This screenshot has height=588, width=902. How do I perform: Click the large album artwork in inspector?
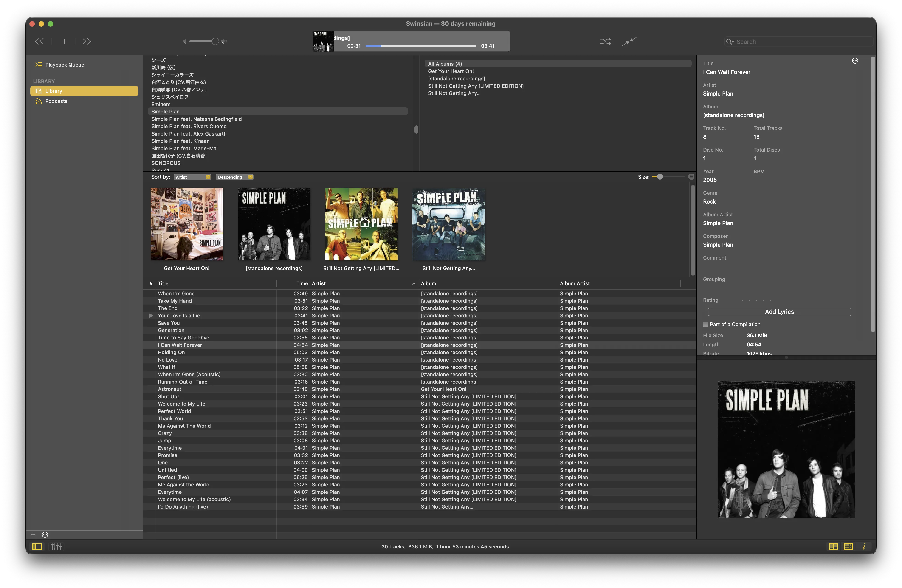pyautogui.click(x=786, y=450)
